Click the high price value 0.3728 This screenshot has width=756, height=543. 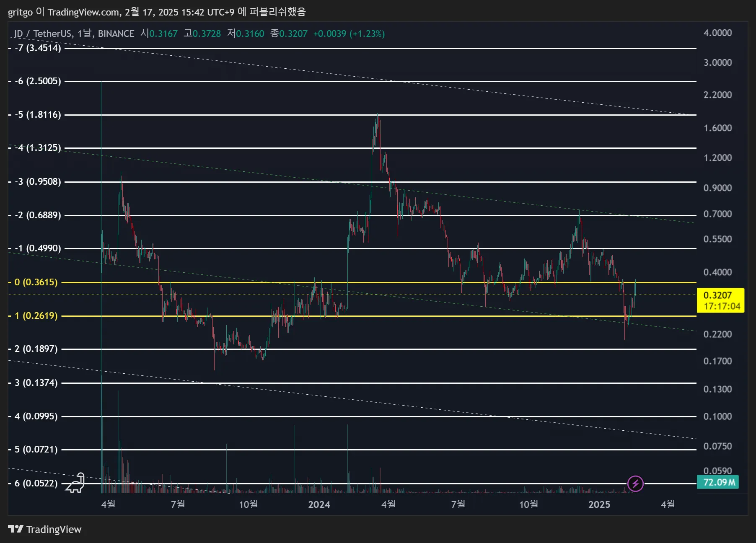[x=207, y=34]
